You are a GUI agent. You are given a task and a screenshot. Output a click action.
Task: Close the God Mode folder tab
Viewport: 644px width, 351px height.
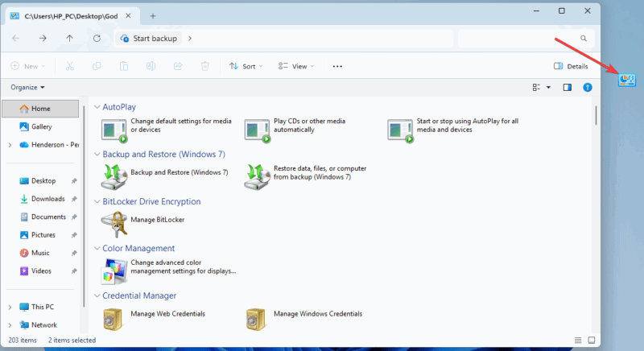(x=128, y=16)
